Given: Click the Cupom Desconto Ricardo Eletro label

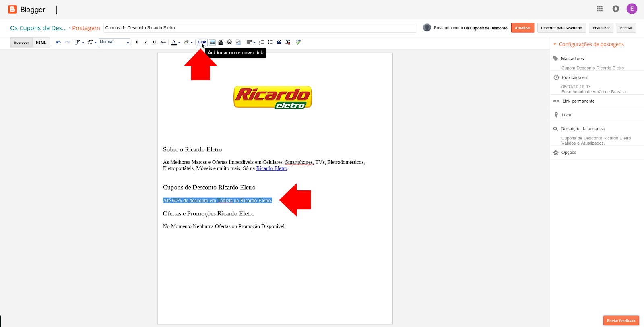Looking at the screenshot, I should [x=592, y=68].
